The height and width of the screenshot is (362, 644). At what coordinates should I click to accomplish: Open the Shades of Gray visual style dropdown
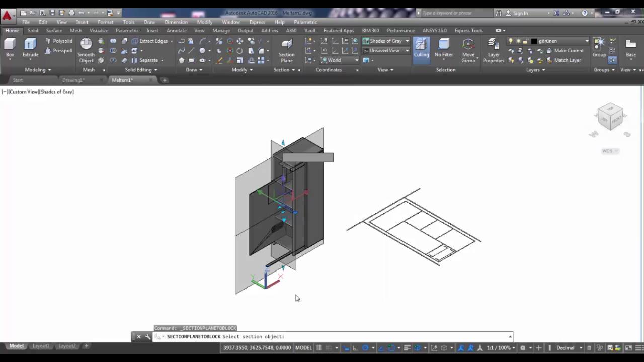pyautogui.click(x=386, y=41)
